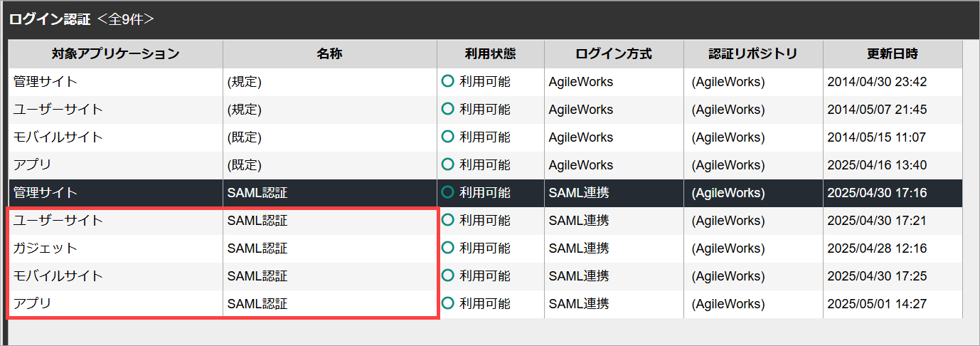Image resolution: width=980 pixels, height=346 pixels.
Task: Click SAML連携 in 2025/04/30 17:21 row
Action: point(579,221)
